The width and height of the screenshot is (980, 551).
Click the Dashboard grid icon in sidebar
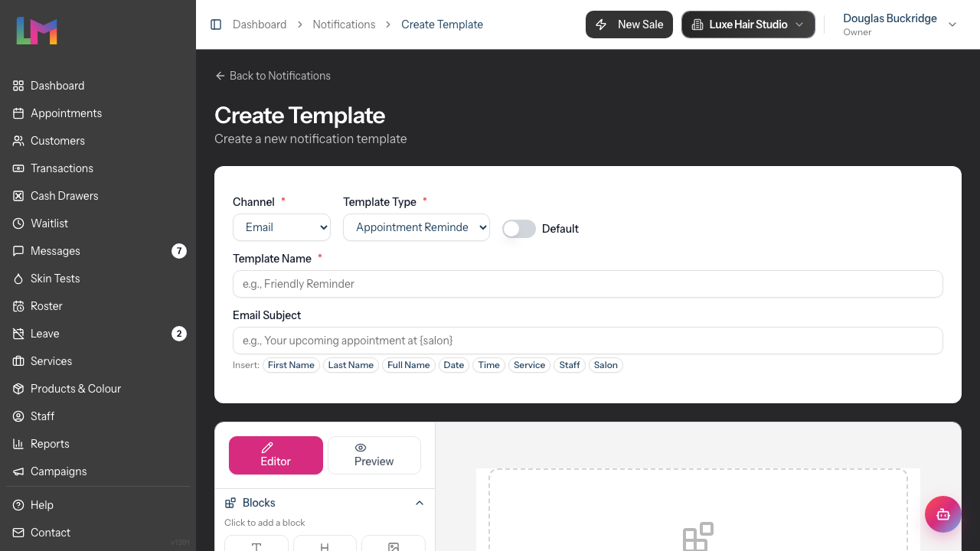(x=18, y=86)
